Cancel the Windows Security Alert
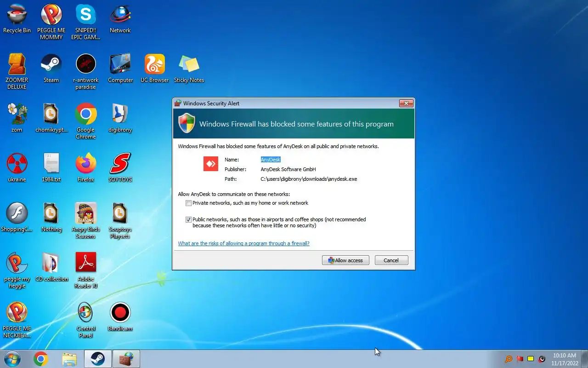 pyautogui.click(x=391, y=260)
